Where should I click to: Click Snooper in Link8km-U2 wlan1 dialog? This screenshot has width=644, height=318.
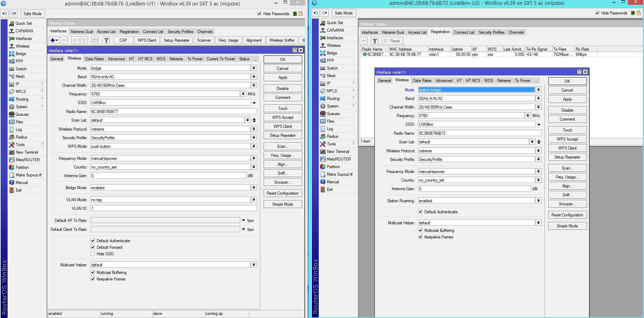coord(568,204)
